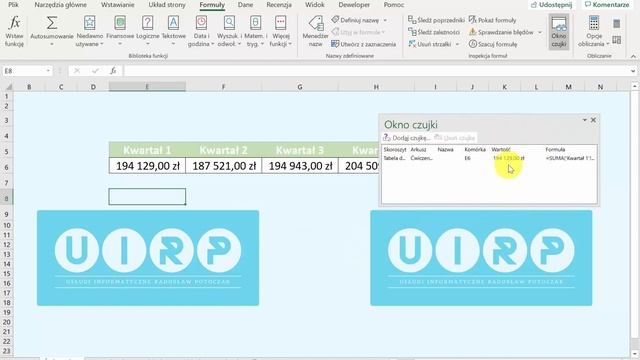Switch to the Dane tab

(x=245, y=5)
